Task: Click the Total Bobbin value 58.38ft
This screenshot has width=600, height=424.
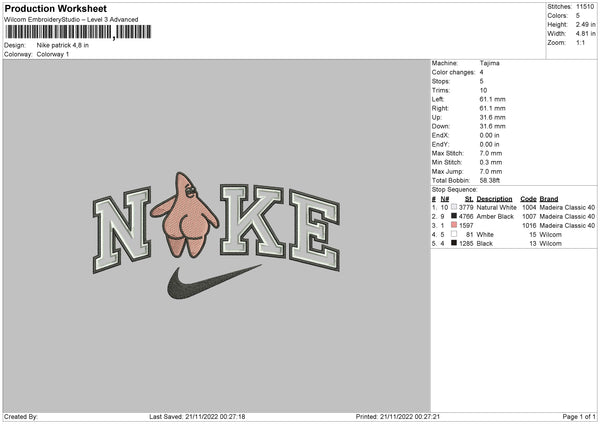Action: pyautogui.click(x=490, y=180)
